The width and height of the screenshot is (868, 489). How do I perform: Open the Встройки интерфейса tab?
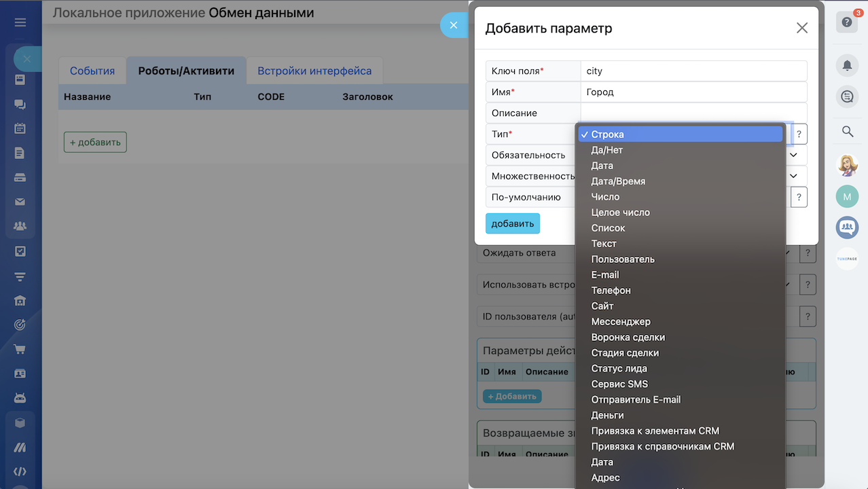314,71
